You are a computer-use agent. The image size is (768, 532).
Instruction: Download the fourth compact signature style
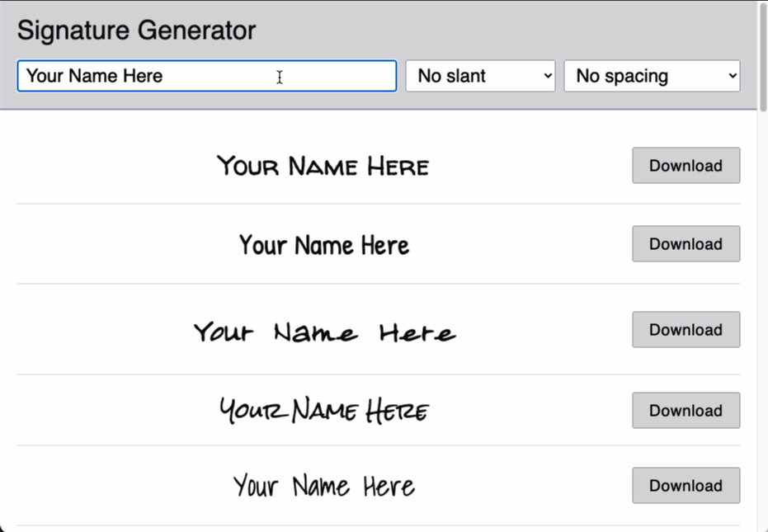coord(686,410)
